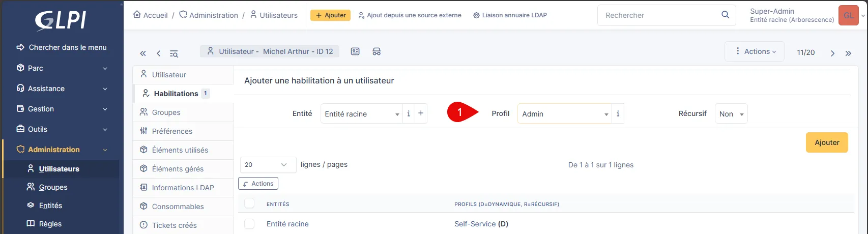Open the Groupes tab
Viewport: 868px width, 234px height.
(x=183, y=112)
